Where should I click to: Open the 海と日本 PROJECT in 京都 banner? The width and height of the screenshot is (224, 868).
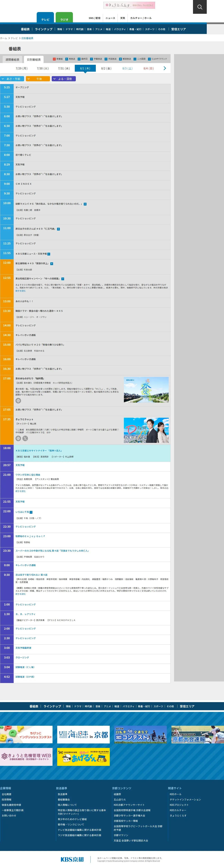pyautogui.click(x=84, y=735)
